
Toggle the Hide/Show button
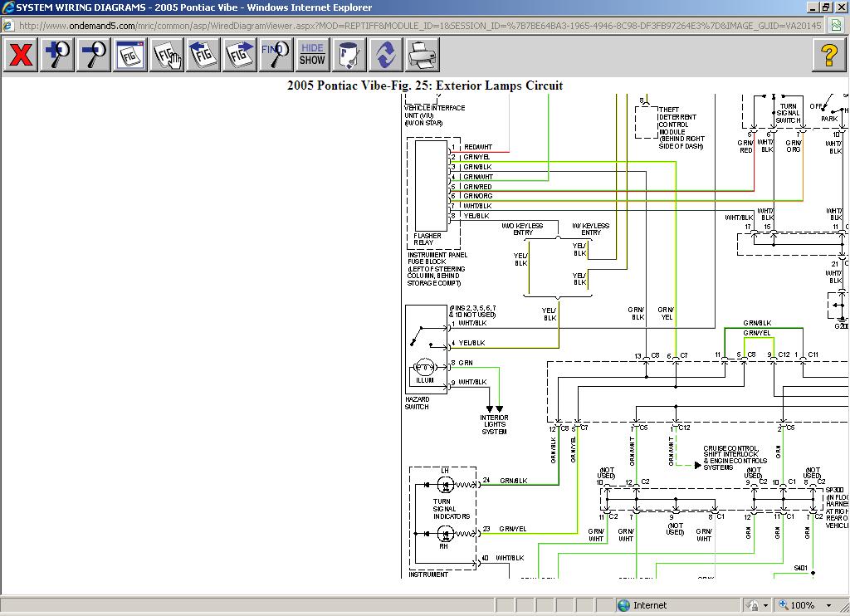click(x=312, y=56)
